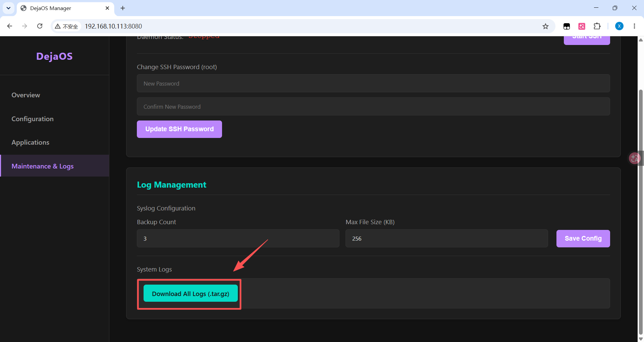Open the Applications section
This screenshot has height=342, width=644.
tap(55, 142)
